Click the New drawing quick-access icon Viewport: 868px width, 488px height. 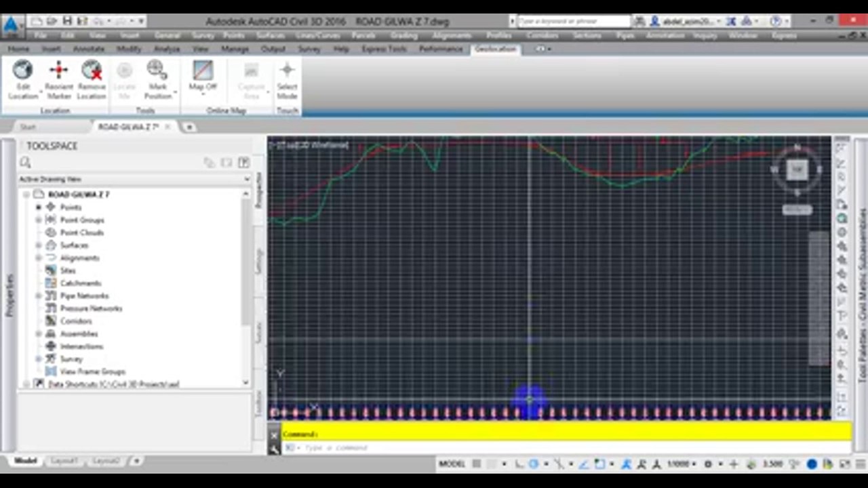[x=36, y=21]
